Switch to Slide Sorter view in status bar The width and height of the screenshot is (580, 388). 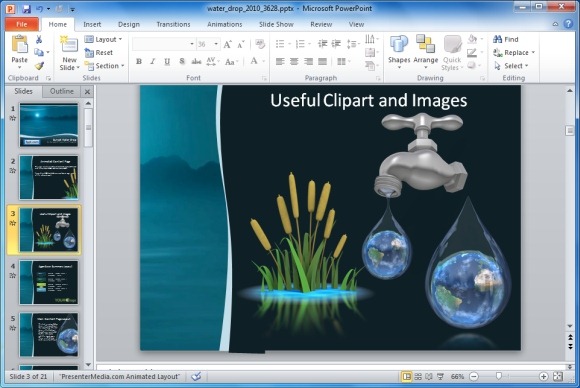pyautogui.click(x=418, y=377)
